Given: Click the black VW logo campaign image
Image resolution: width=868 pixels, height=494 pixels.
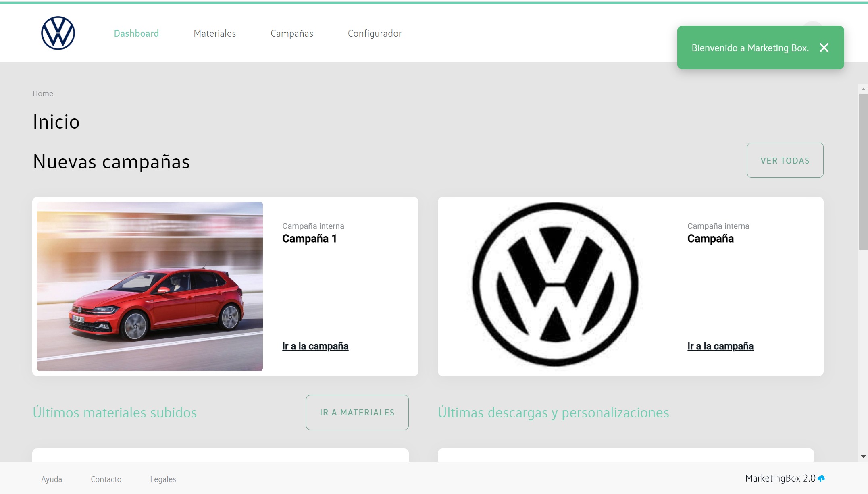Looking at the screenshot, I should click(555, 284).
